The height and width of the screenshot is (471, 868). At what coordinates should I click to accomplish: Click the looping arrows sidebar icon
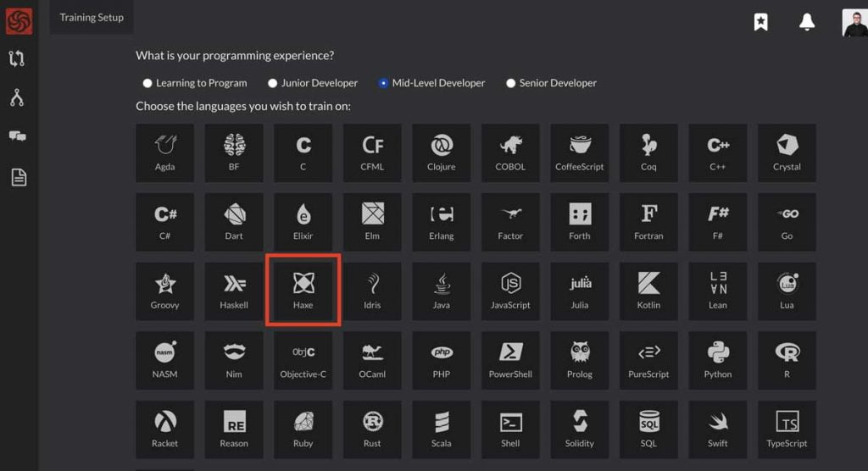(17, 58)
